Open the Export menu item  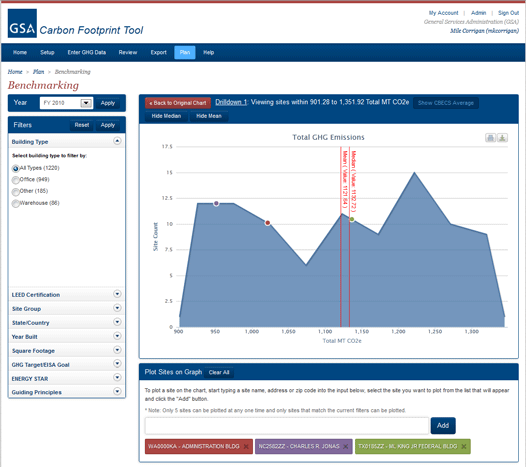point(158,52)
